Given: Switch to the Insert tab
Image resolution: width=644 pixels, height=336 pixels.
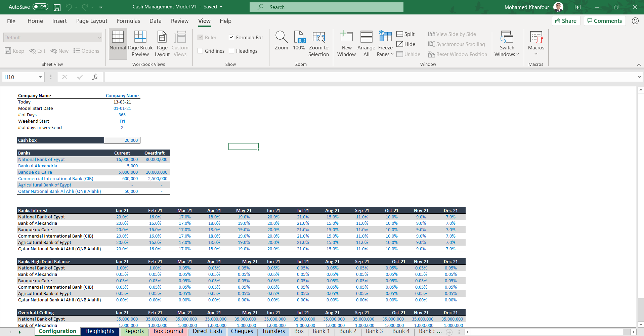Looking at the screenshot, I should [59, 21].
